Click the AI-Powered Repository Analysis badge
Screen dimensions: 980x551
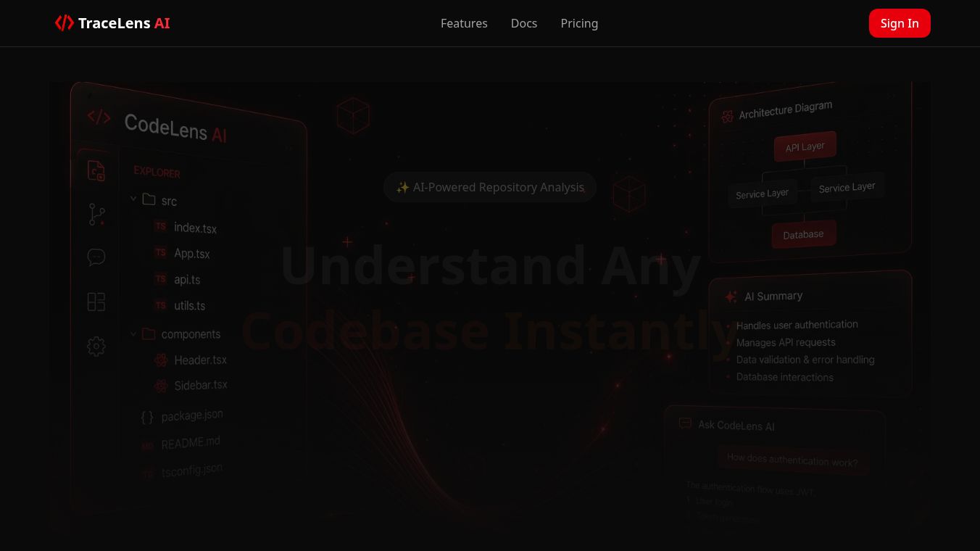[x=490, y=187]
